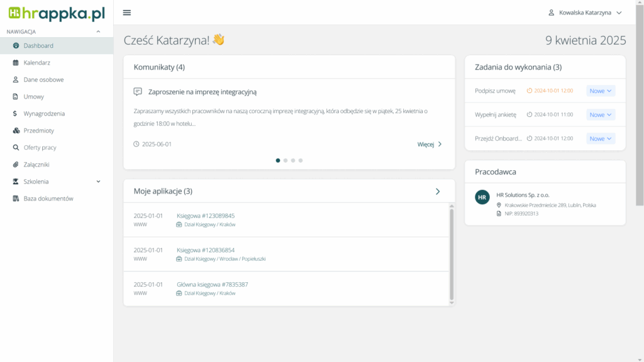Click the HR employer avatar
This screenshot has width=644, height=362.
click(482, 197)
